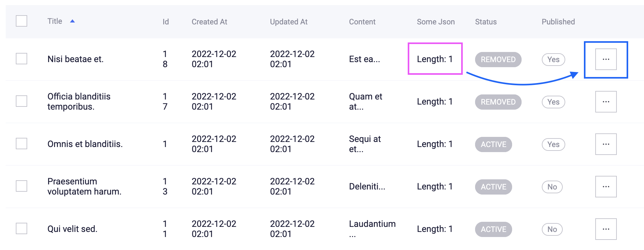Toggle the select-all checkbox in the header

pyautogui.click(x=21, y=21)
